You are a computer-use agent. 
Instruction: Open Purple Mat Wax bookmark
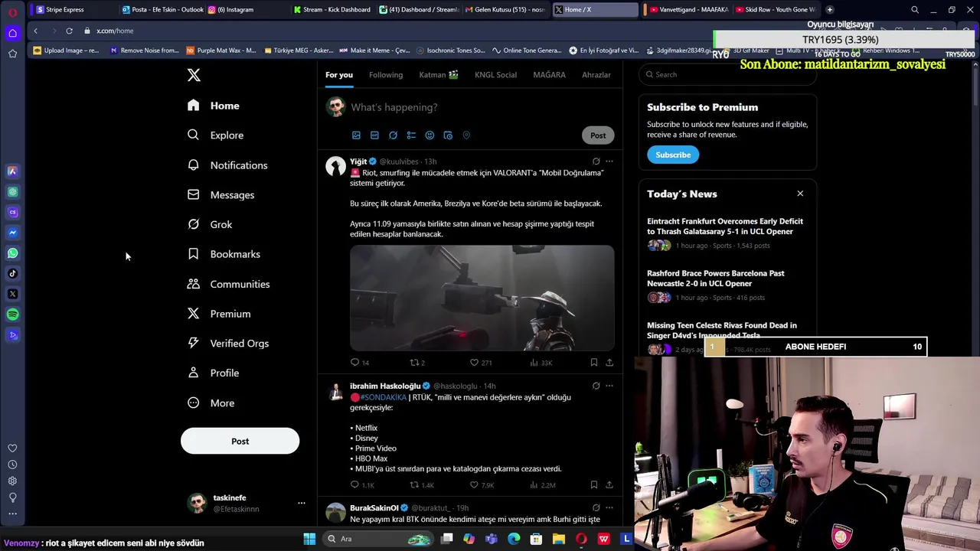point(221,51)
